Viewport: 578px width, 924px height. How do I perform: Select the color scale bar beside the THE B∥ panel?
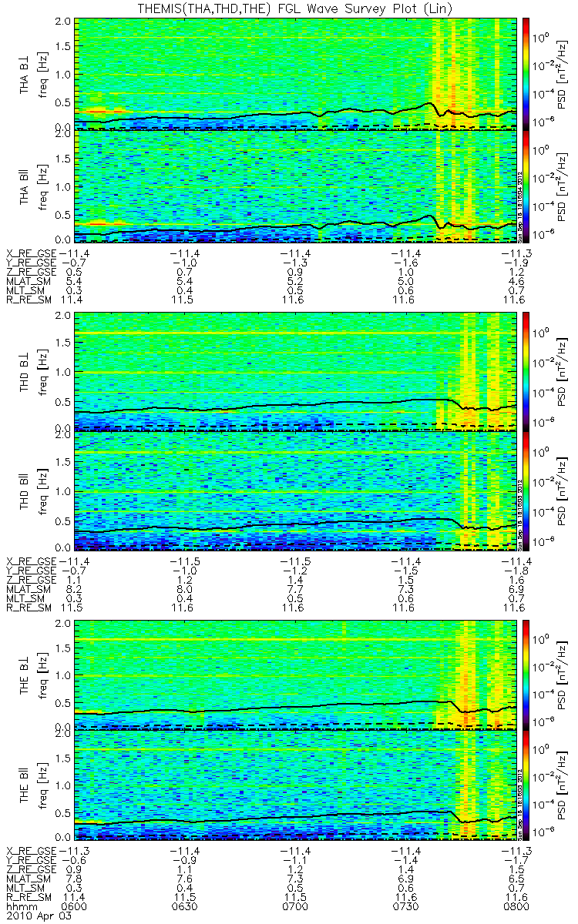point(526,786)
